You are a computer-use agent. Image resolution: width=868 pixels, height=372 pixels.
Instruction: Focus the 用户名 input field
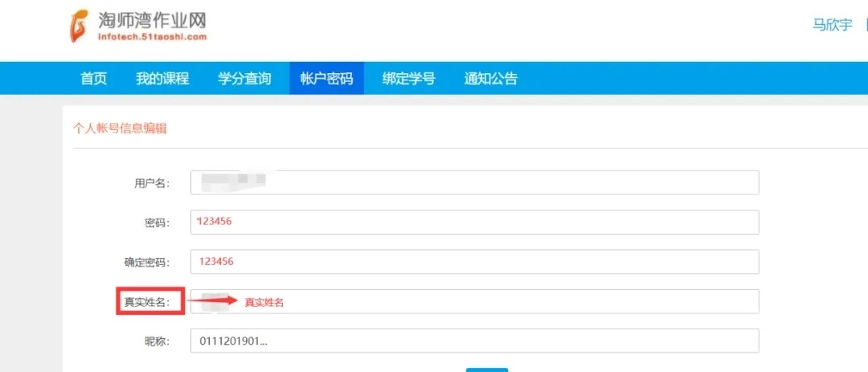click(474, 182)
